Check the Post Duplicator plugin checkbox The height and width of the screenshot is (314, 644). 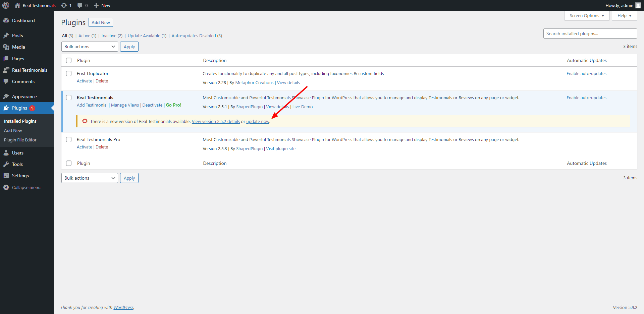(69, 73)
